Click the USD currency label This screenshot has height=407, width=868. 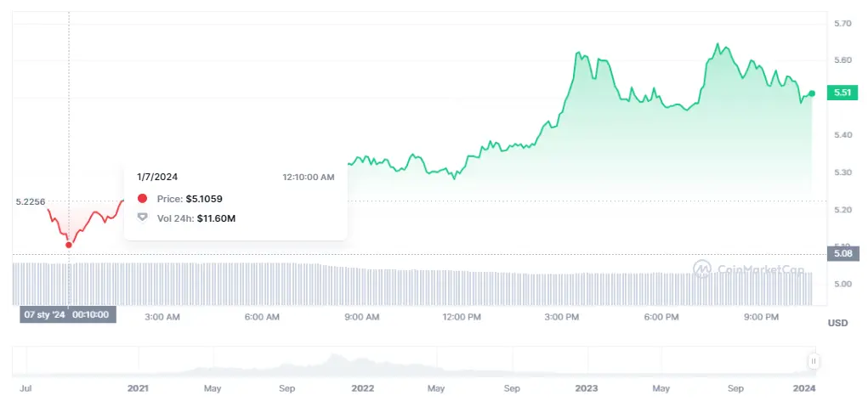click(x=838, y=323)
